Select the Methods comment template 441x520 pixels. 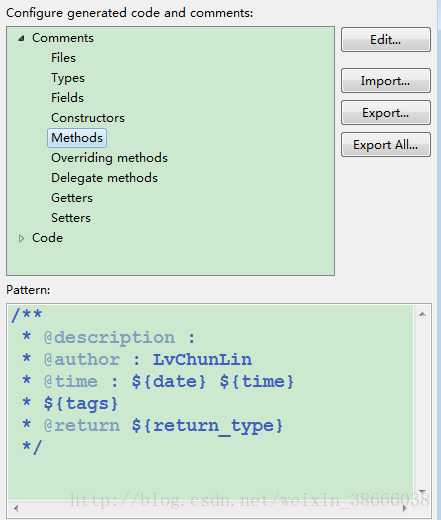(x=77, y=138)
